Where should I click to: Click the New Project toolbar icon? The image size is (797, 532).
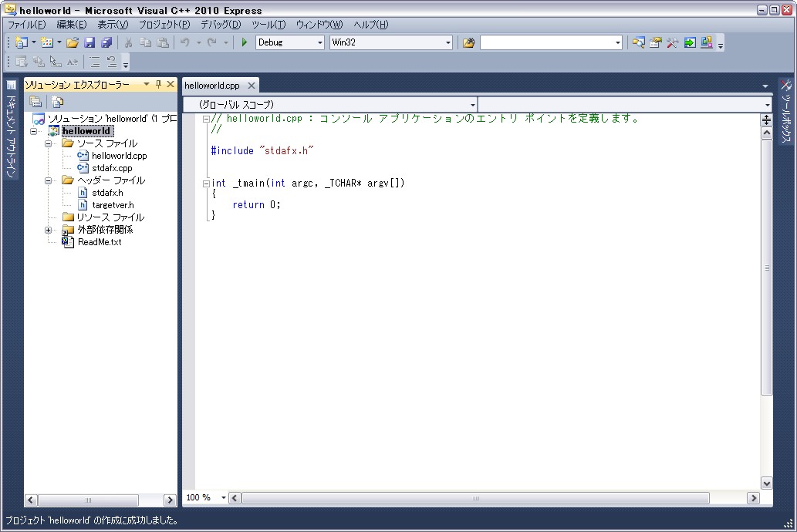(x=22, y=42)
